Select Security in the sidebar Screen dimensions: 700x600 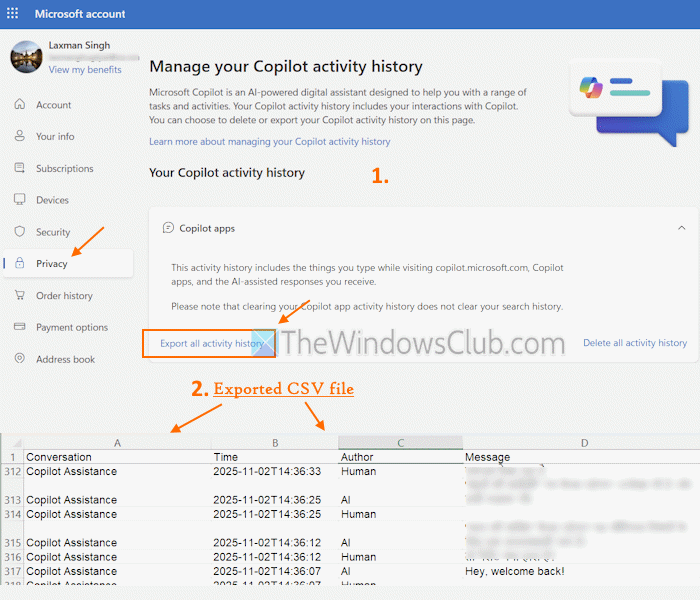tap(53, 232)
